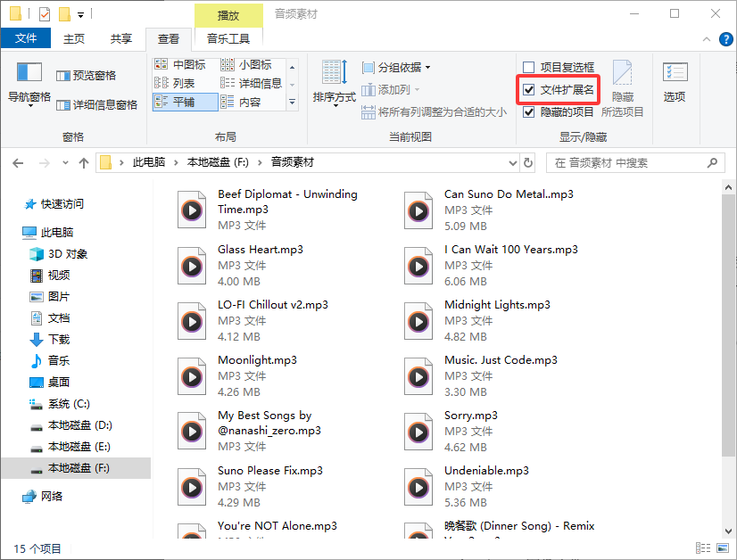Open 下载 downloads in sidebar
737x560 pixels.
pyautogui.click(x=50, y=339)
